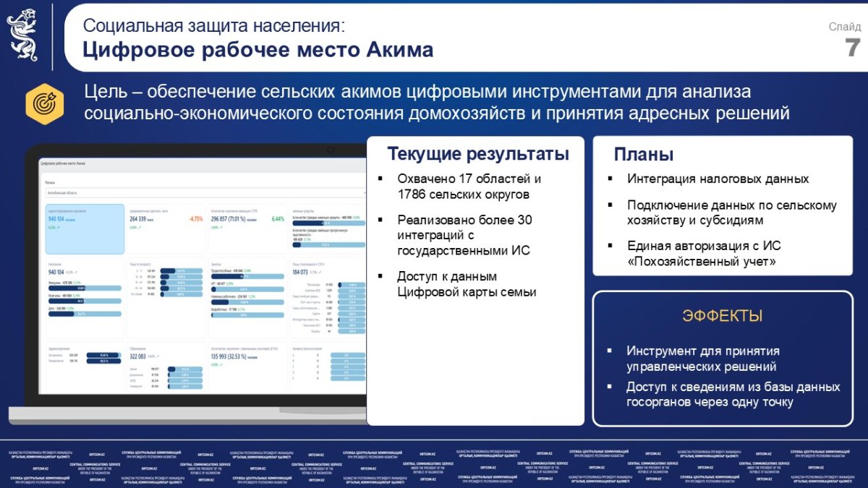Viewport: 868px width, 488px height.
Task: Click the yellow hexagon target icon
Action: click(45, 103)
